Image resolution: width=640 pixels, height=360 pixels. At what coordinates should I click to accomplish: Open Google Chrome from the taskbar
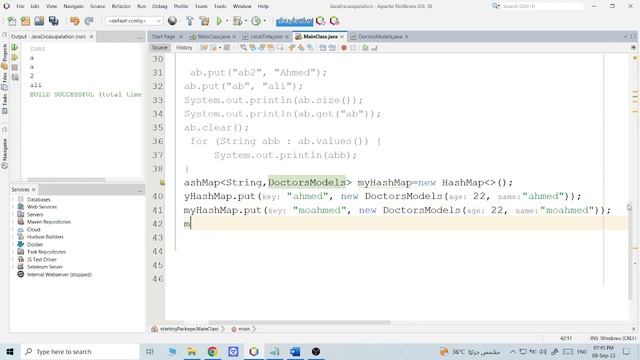tap(212, 351)
